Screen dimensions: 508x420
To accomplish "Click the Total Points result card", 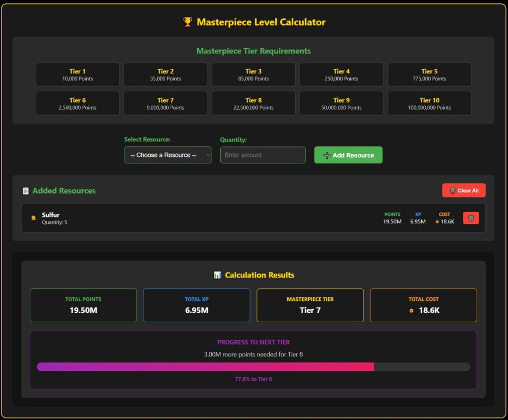I will [83, 305].
